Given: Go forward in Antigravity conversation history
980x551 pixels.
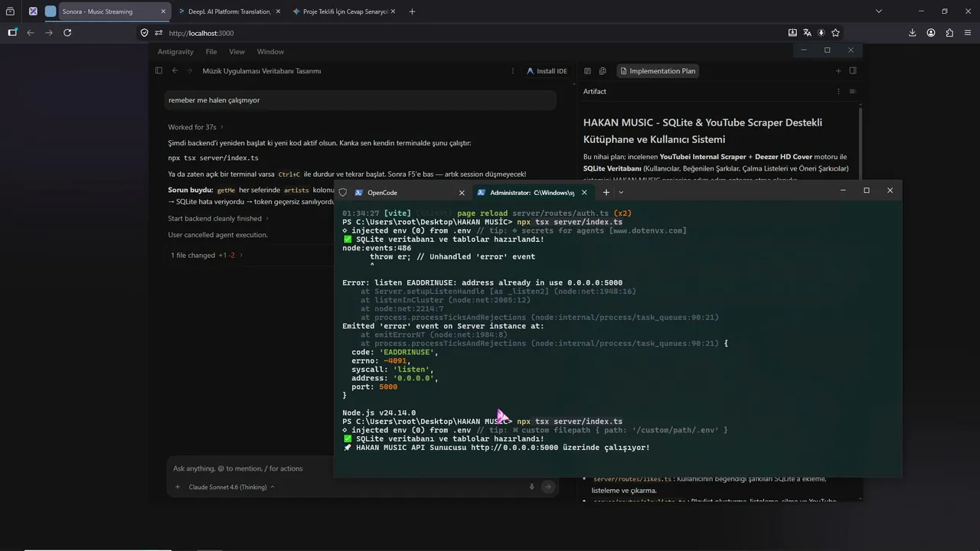Looking at the screenshot, I should click(x=189, y=70).
